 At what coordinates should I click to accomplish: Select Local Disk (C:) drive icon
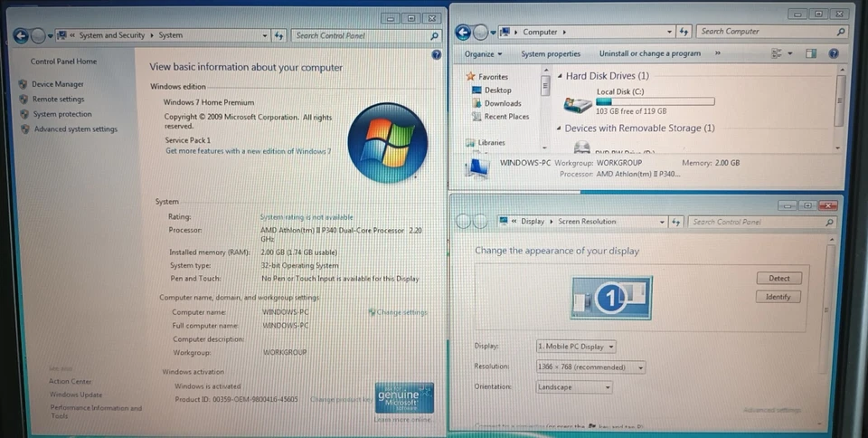(578, 103)
